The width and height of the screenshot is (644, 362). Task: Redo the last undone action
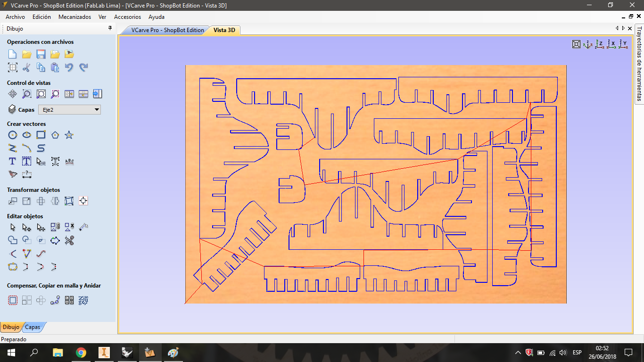(x=83, y=67)
